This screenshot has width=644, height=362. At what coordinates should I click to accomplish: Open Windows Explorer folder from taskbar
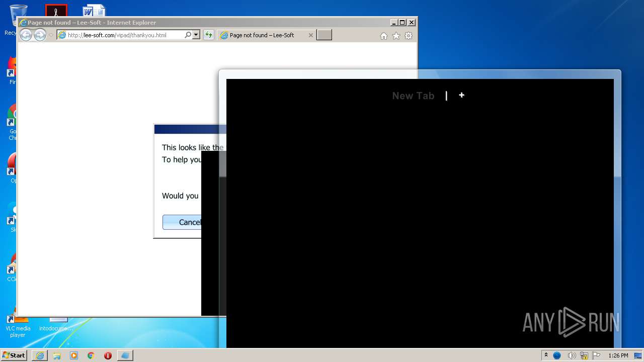click(x=57, y=355)
